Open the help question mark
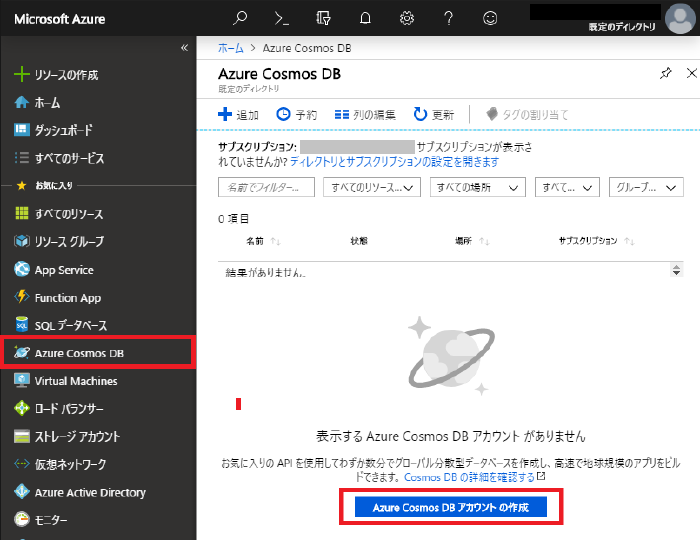The height and width of the screenshot is (540, 700). tap(448, 18)
